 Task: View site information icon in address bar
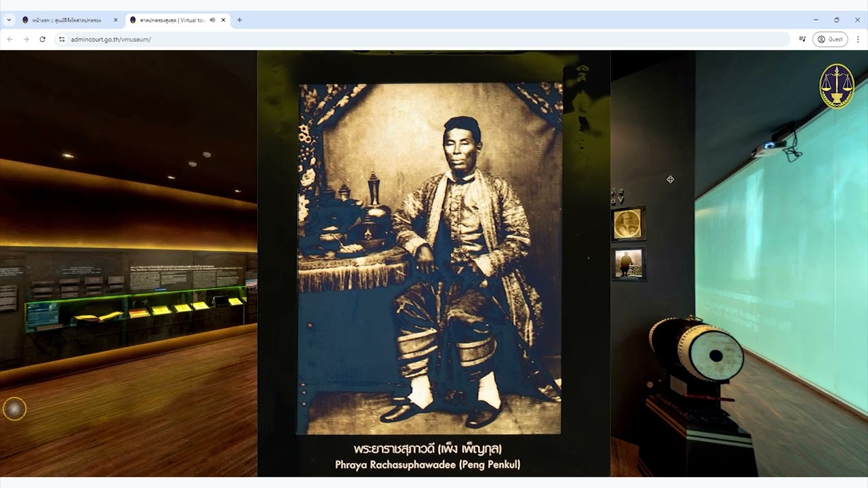[x=62, y=39]
